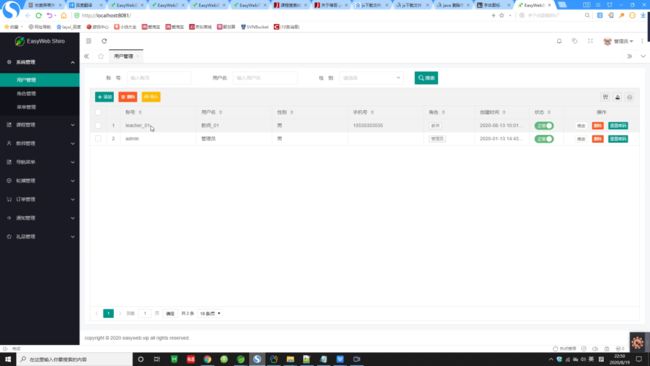Open the File Explorer folder icon on the taskbar
The height and width of the screenshot is (366, 650).
click(290, 359)
